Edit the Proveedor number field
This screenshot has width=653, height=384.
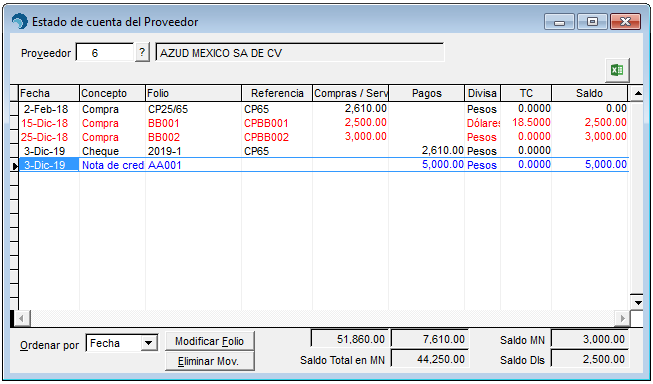click(105, 53)
